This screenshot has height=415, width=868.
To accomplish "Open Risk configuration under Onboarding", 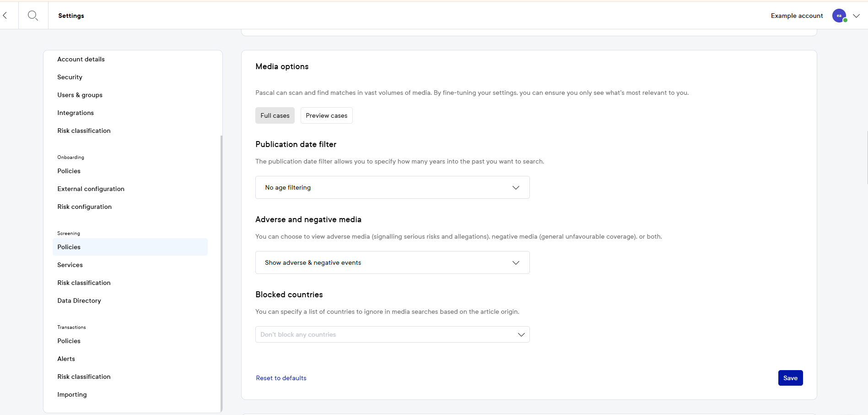I will point(85,207).
